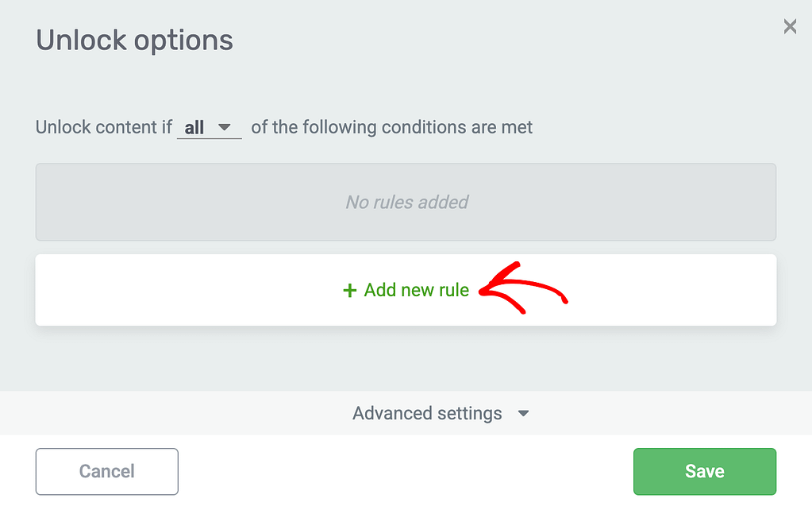The image size is (812, 506).
Task: Click the "Unlock options" heading
Action: [134, 40]
